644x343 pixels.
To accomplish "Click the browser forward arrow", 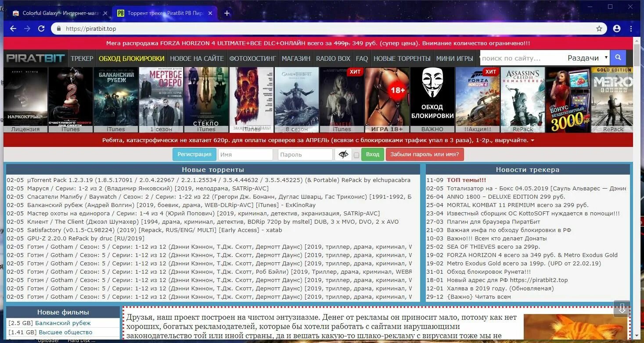I will [27, 29].
